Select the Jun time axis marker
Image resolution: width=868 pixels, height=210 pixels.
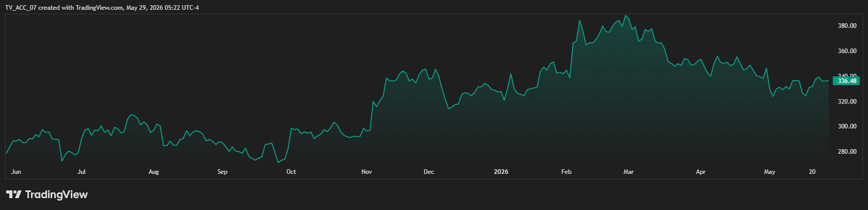pyautogui.click(x=16, y=172)
